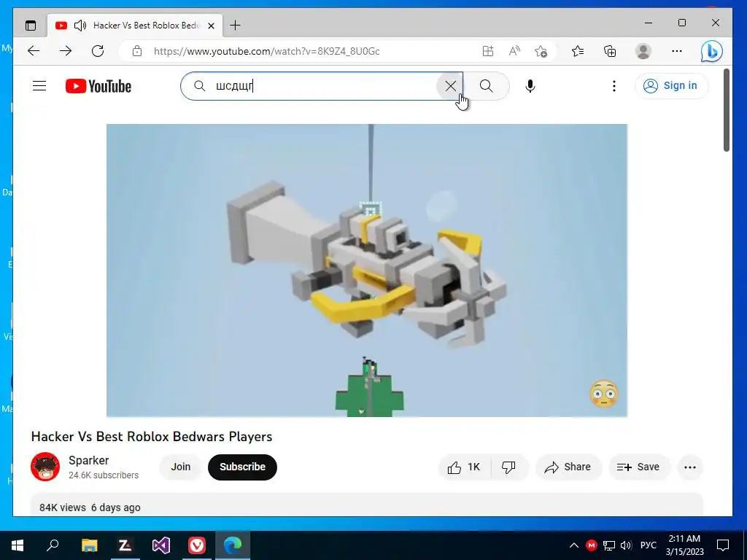
Task: Open Windows taskbar search
Action: click(53, 545)
